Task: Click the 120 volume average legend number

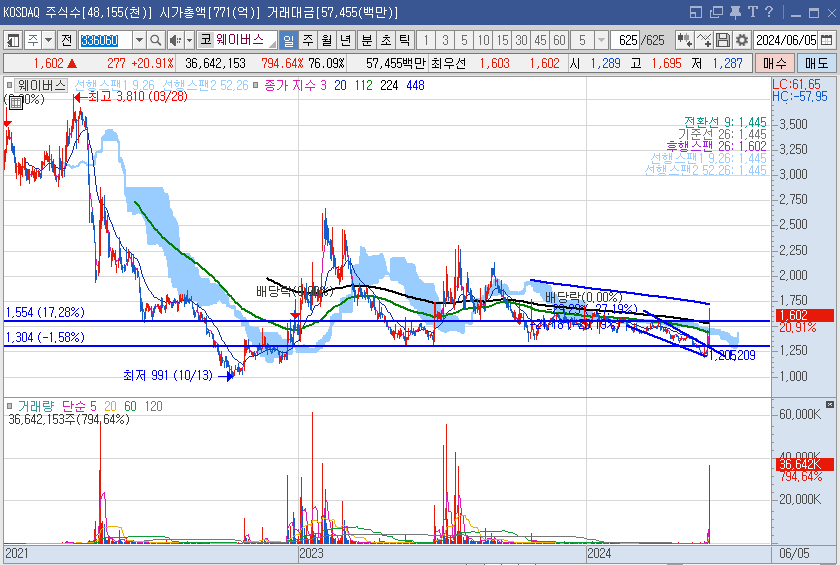Action: coord(153,406)
